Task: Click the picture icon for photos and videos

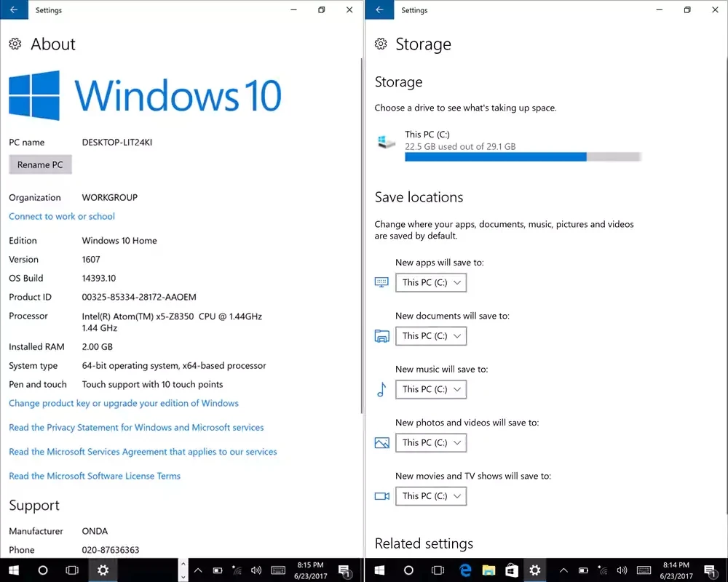Action: tap(381, 443)
